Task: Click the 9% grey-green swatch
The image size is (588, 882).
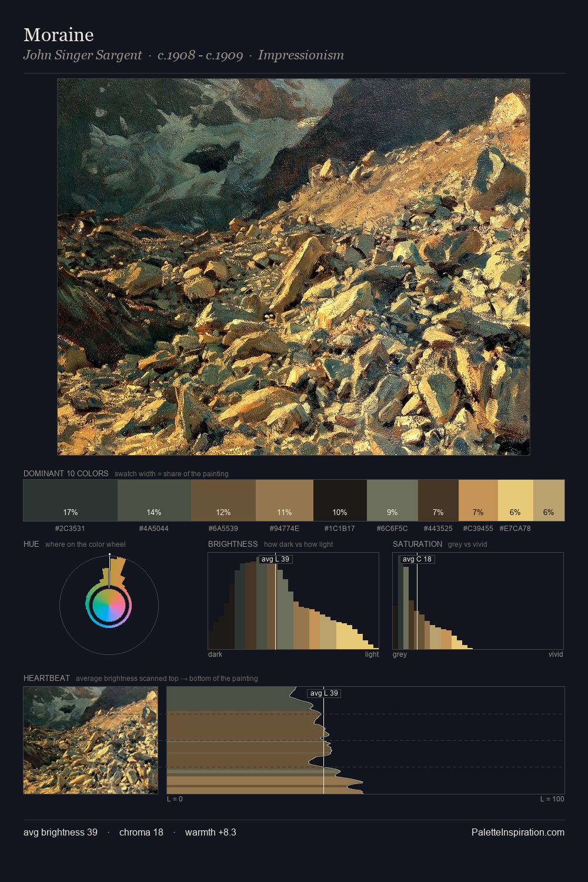Action: [392, 500]
